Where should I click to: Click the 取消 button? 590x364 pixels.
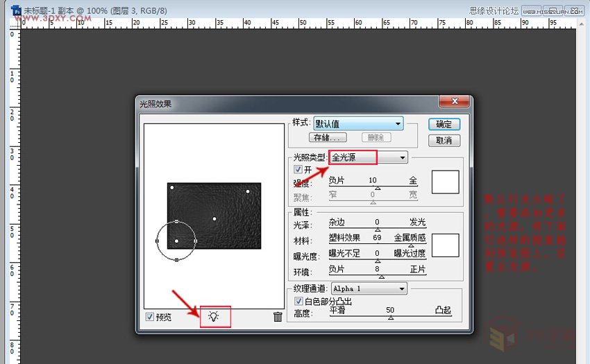[444, 141]
